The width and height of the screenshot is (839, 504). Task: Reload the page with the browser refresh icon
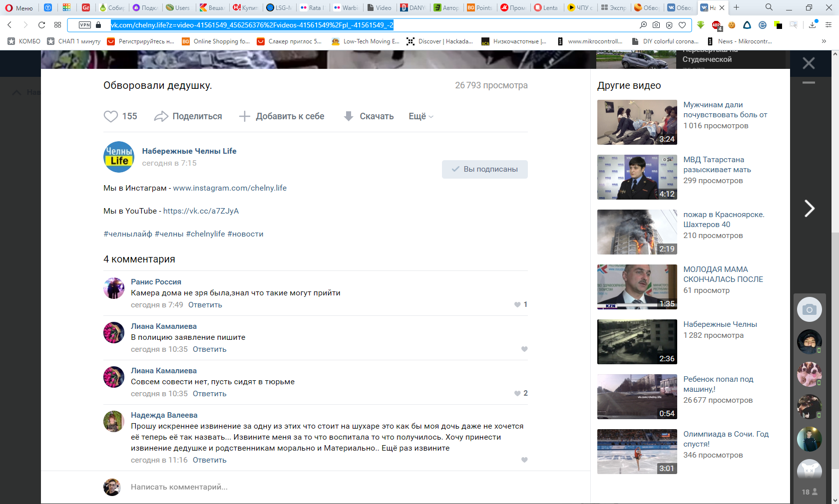click(42, 25)
